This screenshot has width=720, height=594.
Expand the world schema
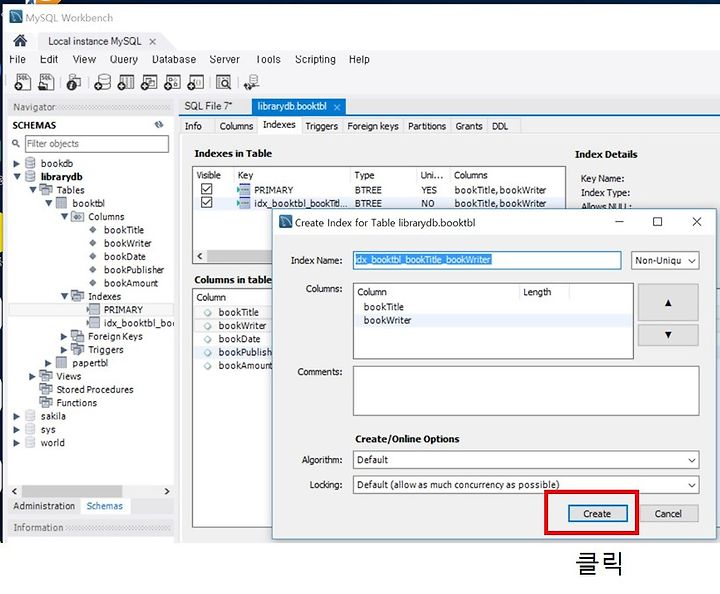click(x=17, y=443)
